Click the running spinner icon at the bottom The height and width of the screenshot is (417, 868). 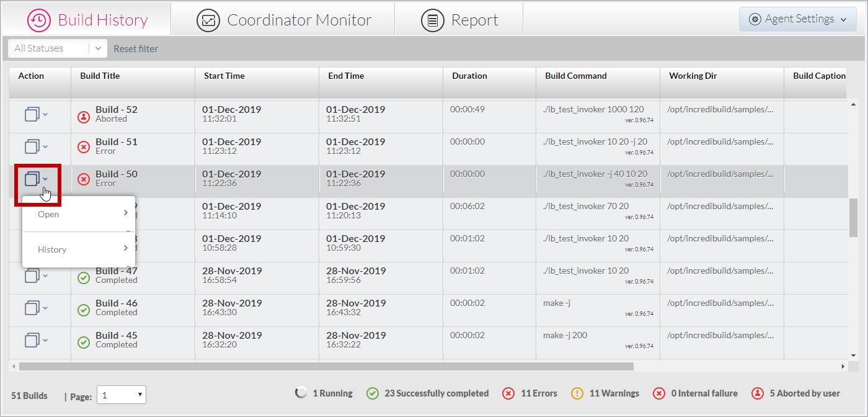point(301,393)
